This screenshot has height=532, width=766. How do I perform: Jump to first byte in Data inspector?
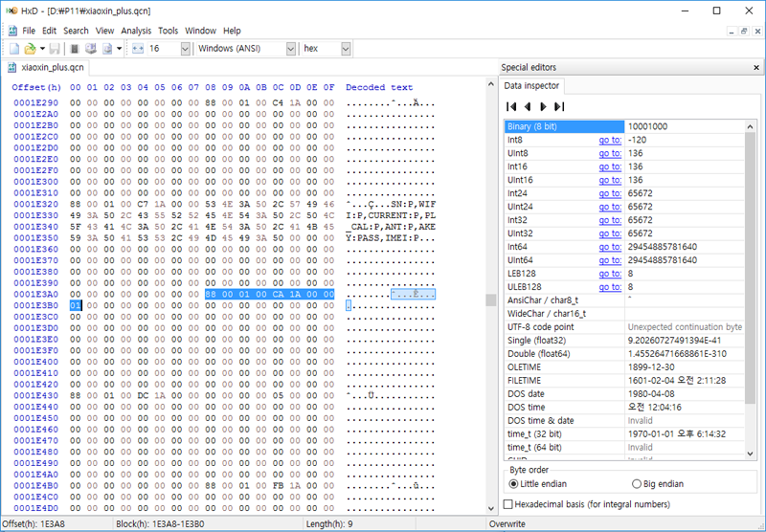[511, 106]
